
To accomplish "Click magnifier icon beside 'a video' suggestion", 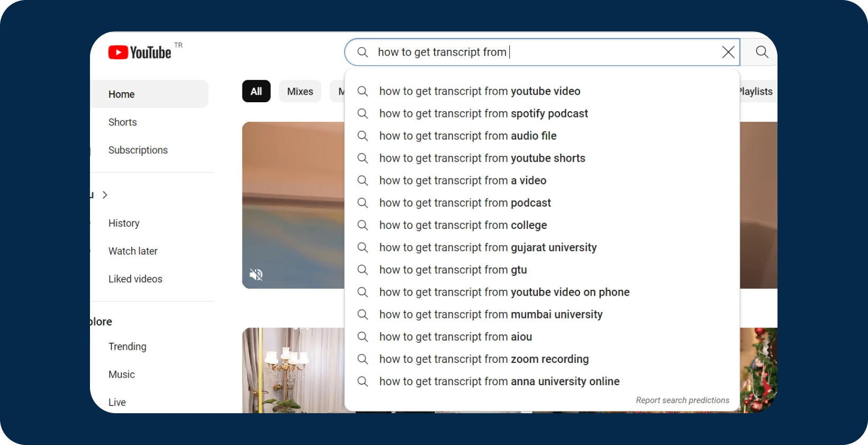I will tap(363, 180).
